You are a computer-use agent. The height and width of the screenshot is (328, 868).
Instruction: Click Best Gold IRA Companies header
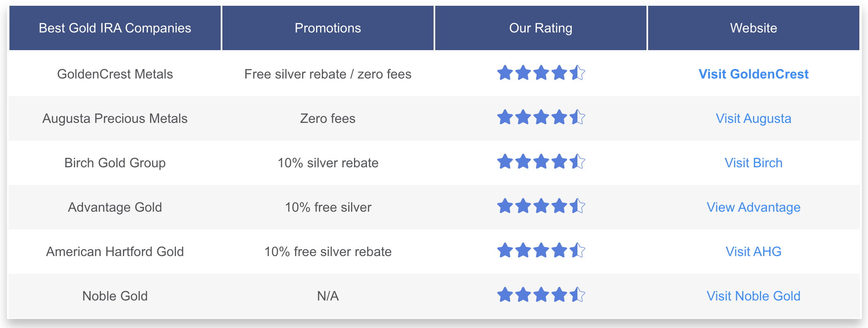(115, 28)
